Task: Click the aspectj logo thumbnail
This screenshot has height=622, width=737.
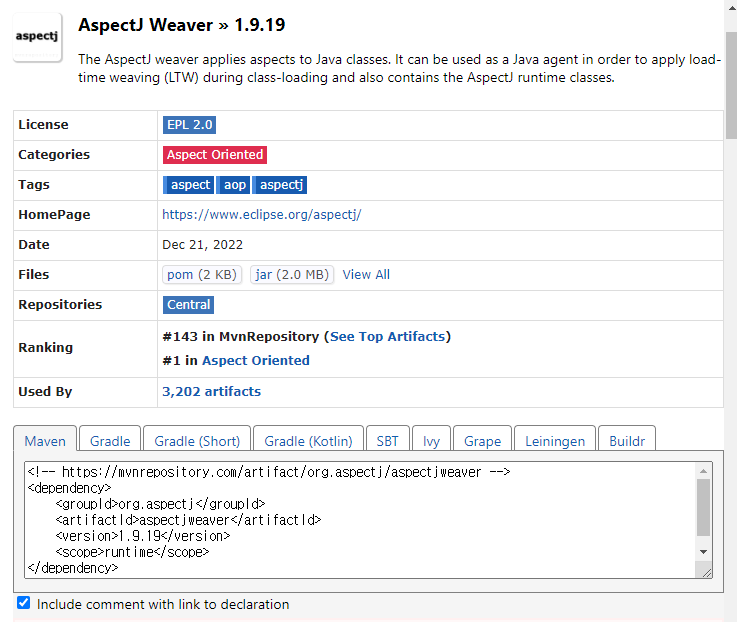Action: (x=38, y=38)
